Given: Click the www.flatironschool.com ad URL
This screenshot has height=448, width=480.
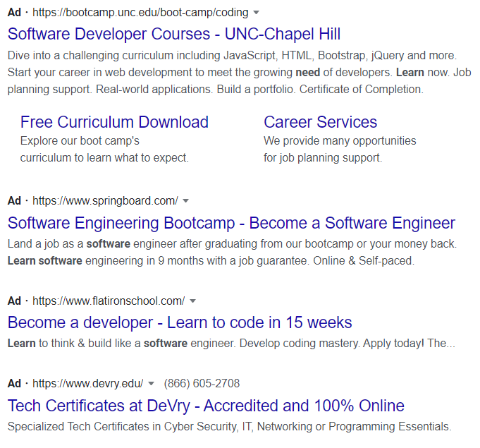Looking at the screenshot, I should point(109,301).
